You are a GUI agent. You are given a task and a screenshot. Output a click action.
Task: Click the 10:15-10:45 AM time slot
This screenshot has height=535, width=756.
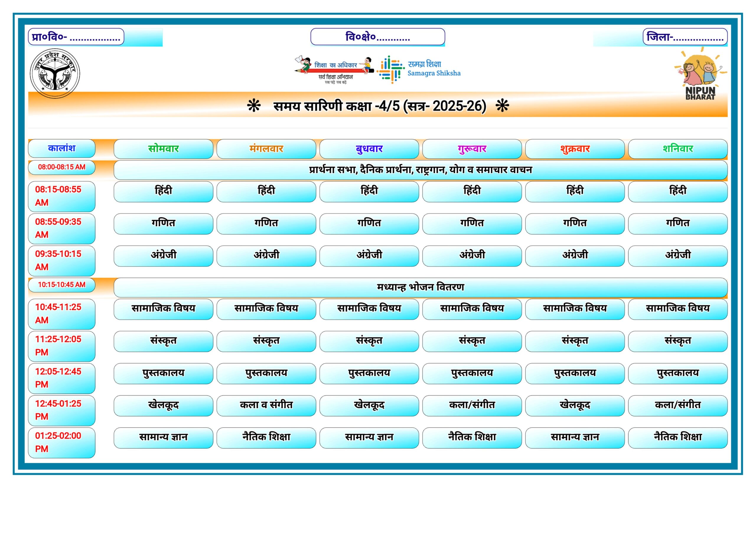coord(62,285)
